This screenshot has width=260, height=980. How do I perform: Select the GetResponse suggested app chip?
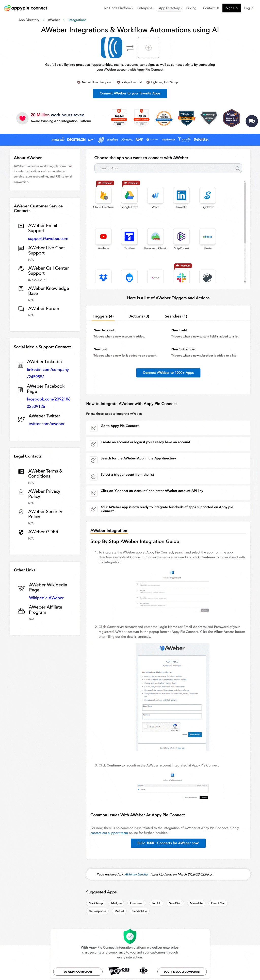point(97,911)
